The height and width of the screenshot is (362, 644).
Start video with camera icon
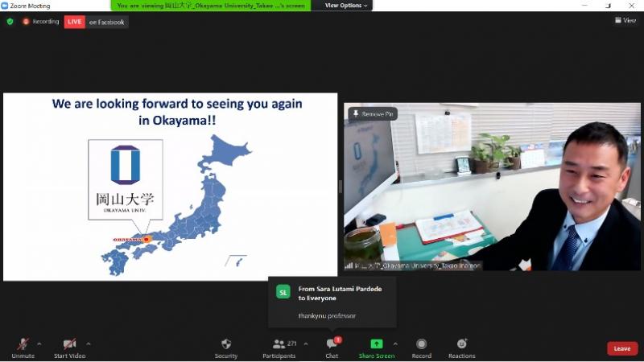point(69,348)
